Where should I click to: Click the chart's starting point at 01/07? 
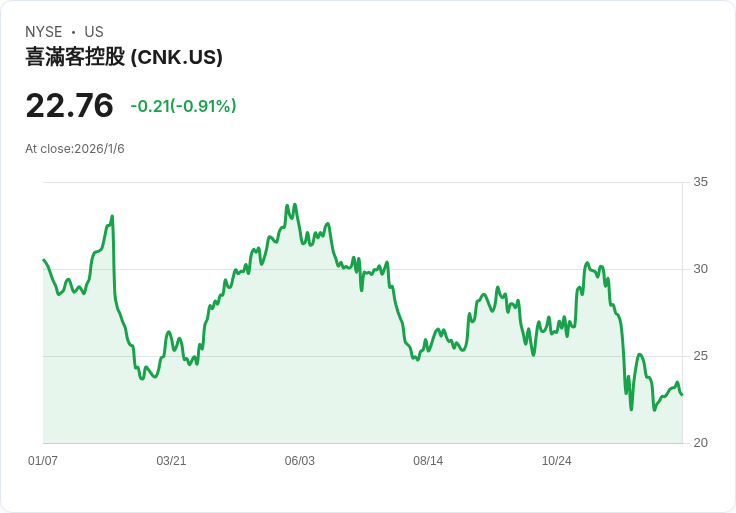coord(44,260)
